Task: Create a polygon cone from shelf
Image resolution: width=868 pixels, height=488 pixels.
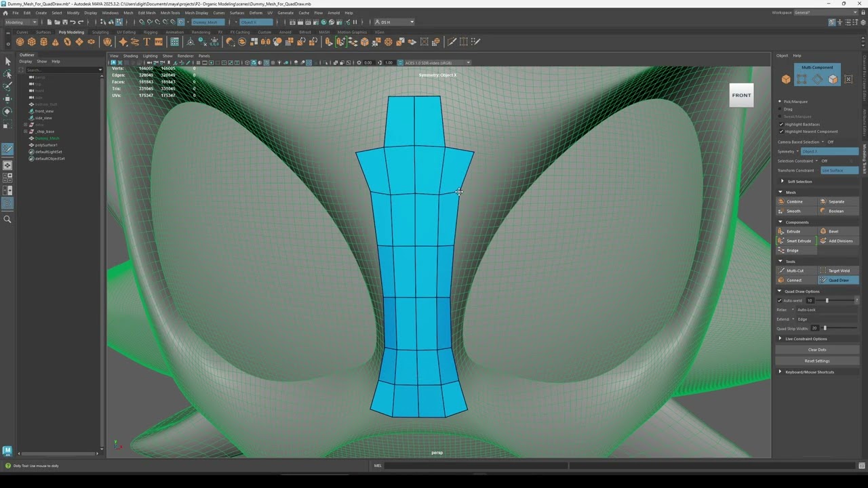Action: pos(55,42)
